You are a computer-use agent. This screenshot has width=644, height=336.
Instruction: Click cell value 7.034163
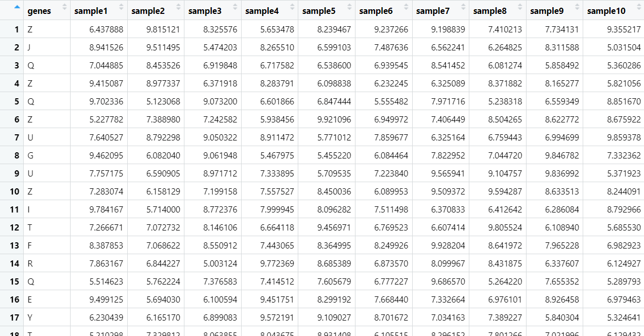tap(448, 317)
